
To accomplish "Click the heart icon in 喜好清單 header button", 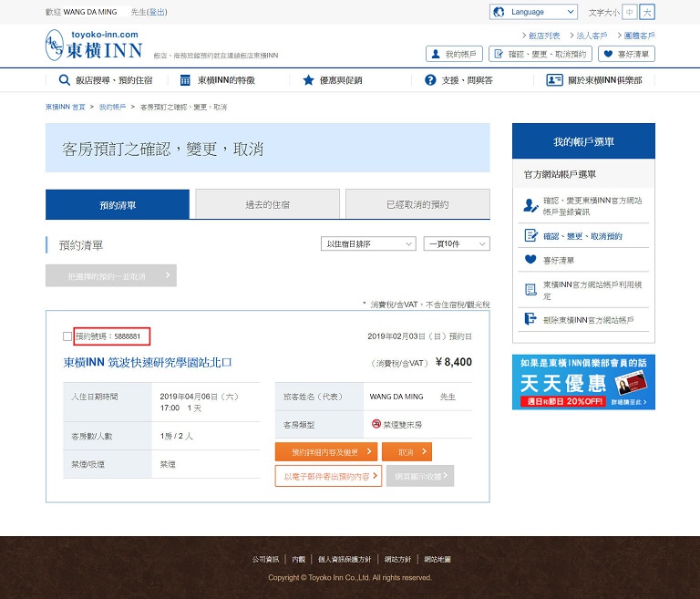I will tap(608, 54).
